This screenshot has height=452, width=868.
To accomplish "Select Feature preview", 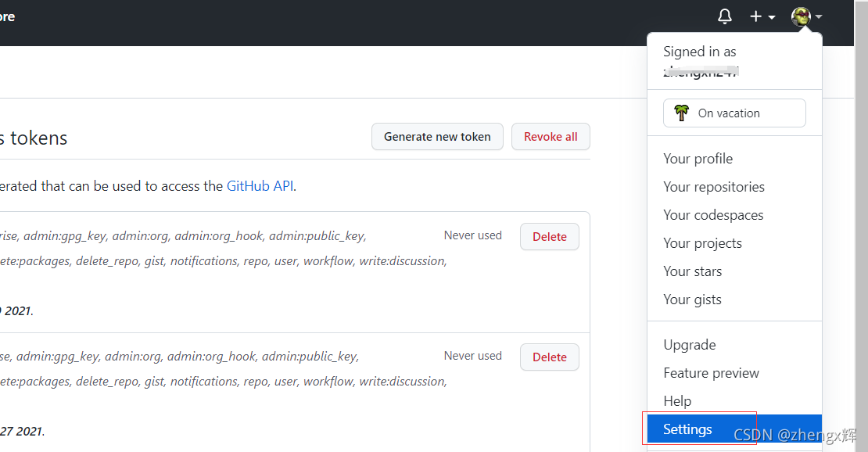I will pos(711,372).
